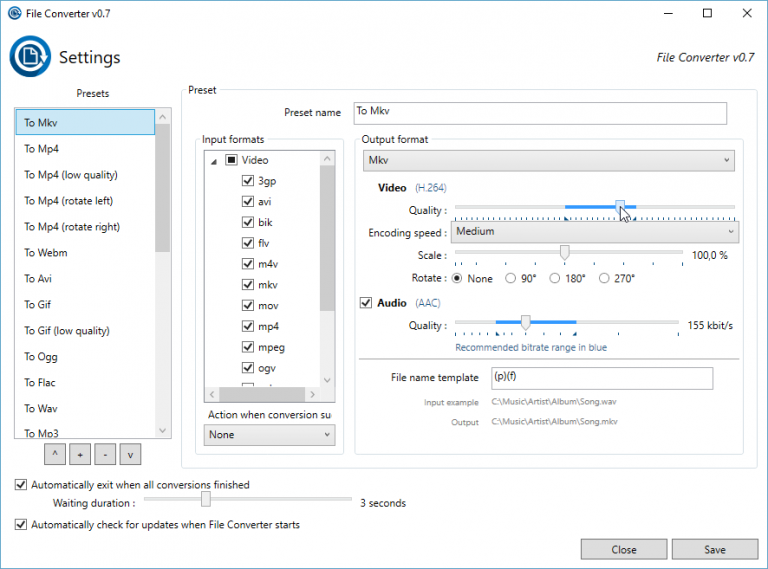The image size is (768, 569).
Task: Select the 90° rotate option
Action: click(510, 278)
